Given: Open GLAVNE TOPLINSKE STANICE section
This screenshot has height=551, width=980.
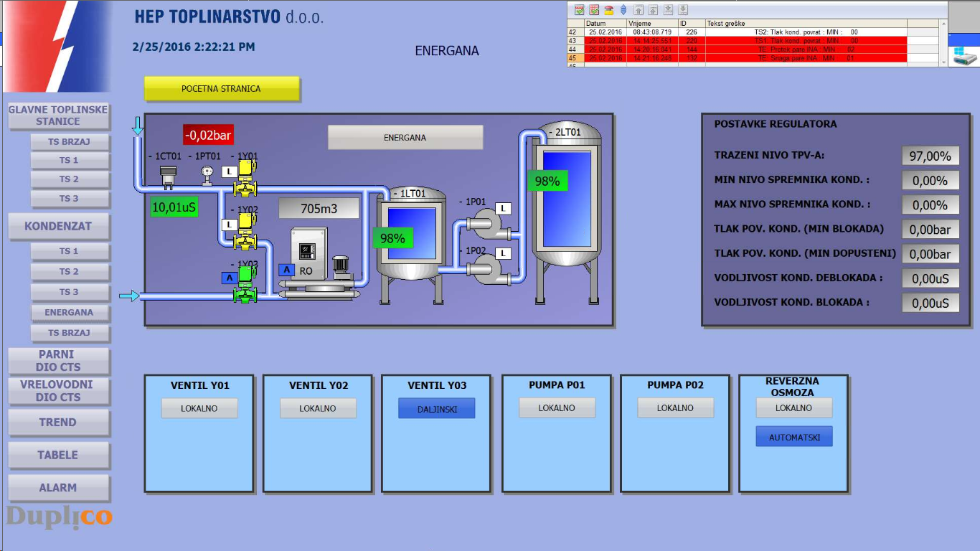Looking at the screenshot, I should (58, 116).
